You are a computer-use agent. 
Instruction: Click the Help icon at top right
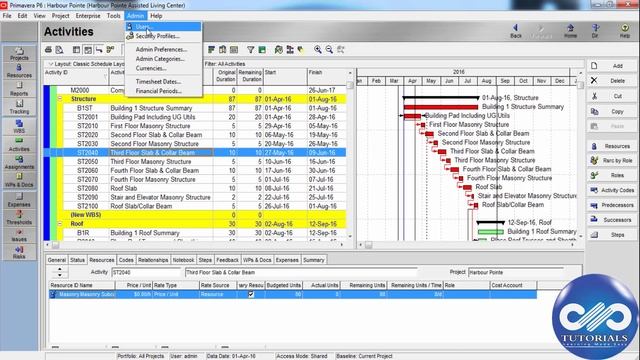625,31
